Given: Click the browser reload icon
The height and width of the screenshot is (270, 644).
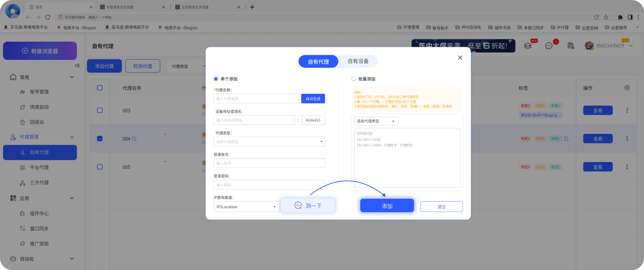Looking at the screenshot, I should 48,17.
